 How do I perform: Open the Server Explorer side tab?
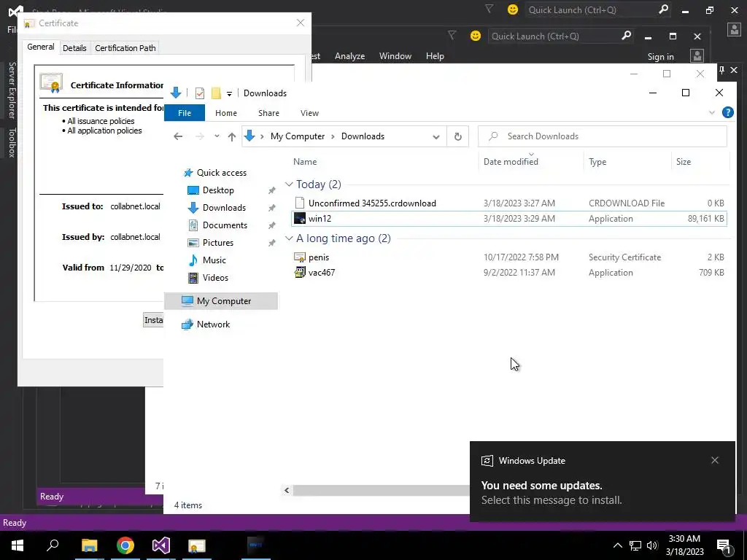coord(12,90)
